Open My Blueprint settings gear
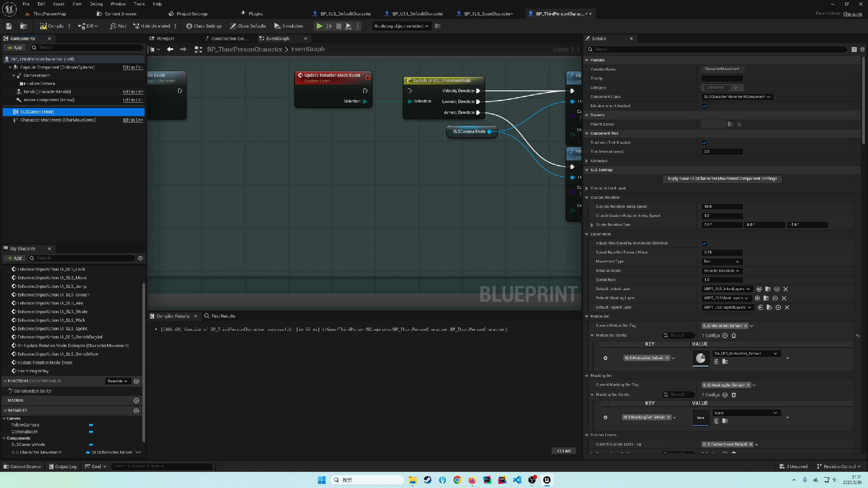Image resolution: width=868 pixels, height=488 pixels. click(x=140, y=258)
